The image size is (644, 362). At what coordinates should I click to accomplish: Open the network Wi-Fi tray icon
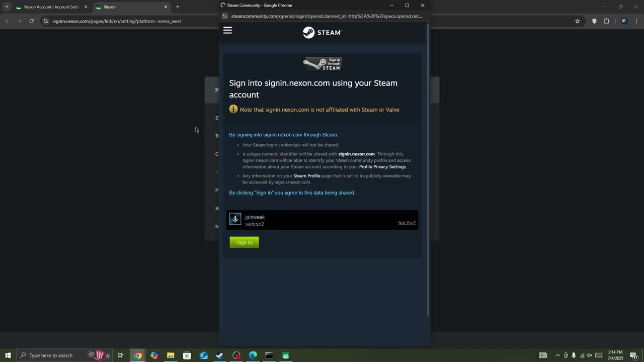[582, 355]
